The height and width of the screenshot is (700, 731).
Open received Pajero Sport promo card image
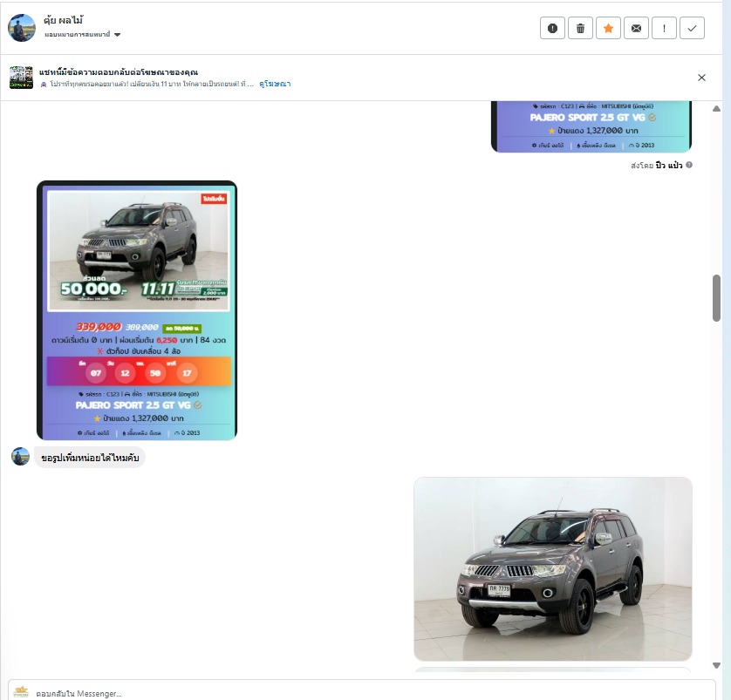[x=137, y=310]
